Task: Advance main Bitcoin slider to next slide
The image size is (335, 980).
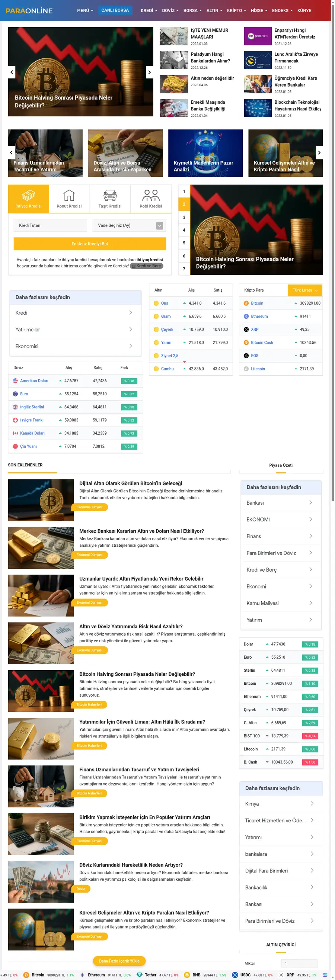Action: click(150, 72)
